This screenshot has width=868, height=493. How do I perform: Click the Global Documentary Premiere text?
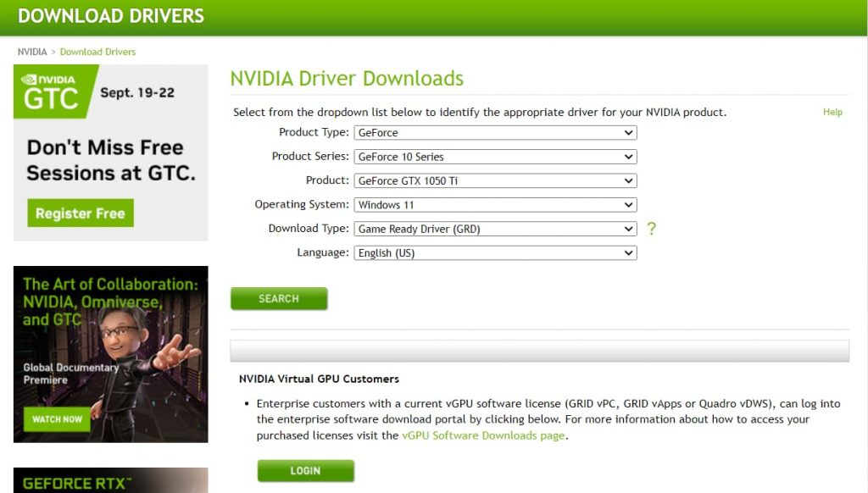click(71, 374)
